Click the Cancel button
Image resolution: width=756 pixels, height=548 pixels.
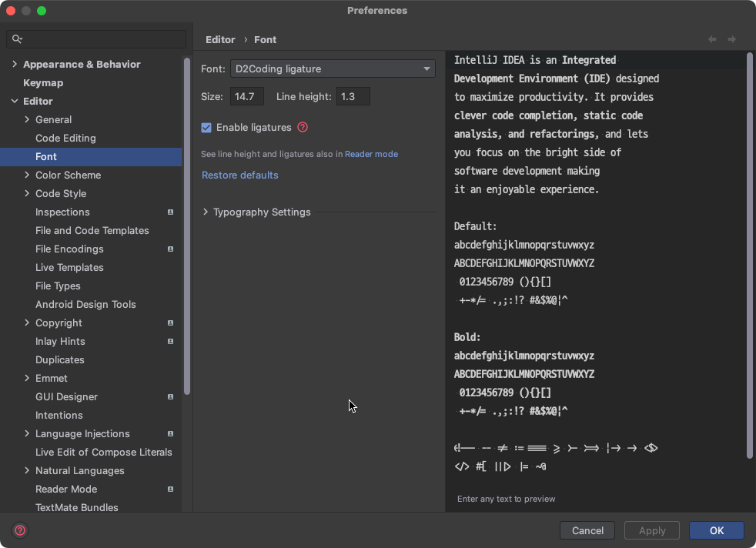pyautogui.click(x=587, y=530)
